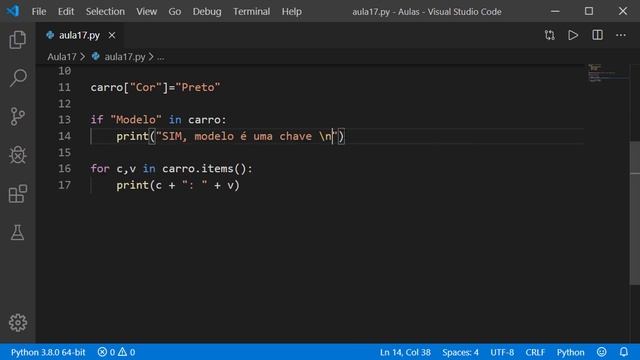This screenshot has width=640, height=360.
Task: Open the Test flask view
Action: 18,232
